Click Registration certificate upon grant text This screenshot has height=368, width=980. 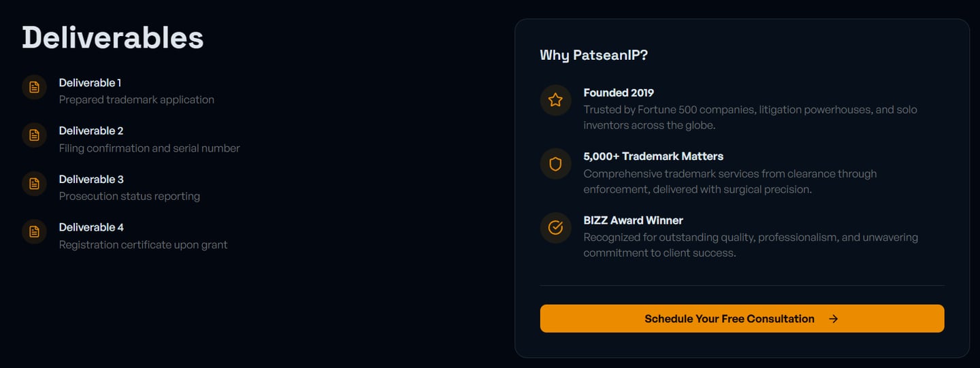(144, 244)
